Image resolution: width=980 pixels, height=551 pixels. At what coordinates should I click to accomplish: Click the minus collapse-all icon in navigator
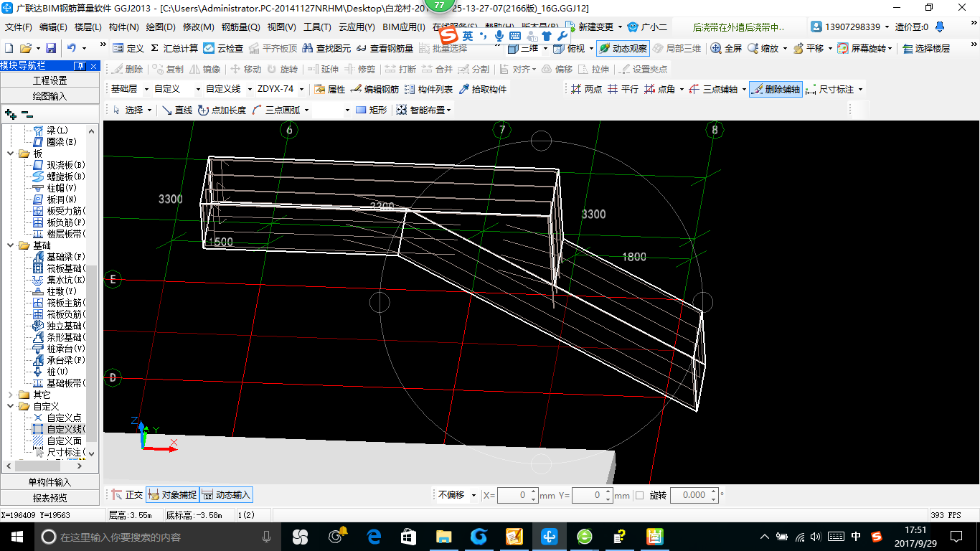(x=27, y=113)
